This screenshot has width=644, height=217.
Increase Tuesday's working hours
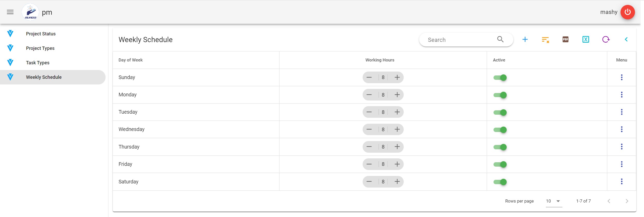point(397,112)
